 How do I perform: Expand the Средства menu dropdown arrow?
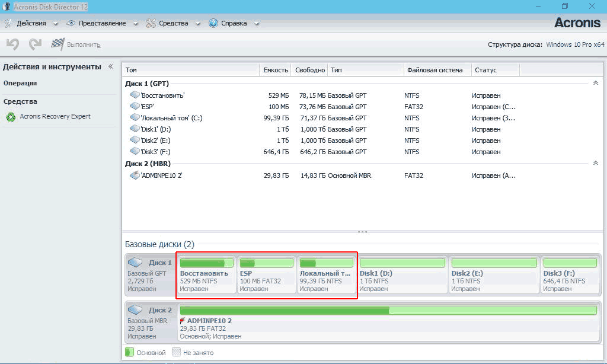click(x=198, y=24)
